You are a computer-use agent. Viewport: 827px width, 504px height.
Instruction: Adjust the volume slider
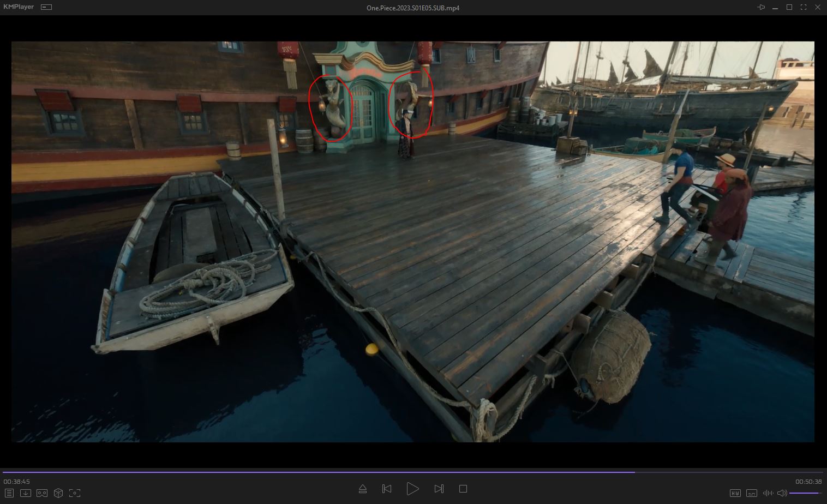[805, 493]
